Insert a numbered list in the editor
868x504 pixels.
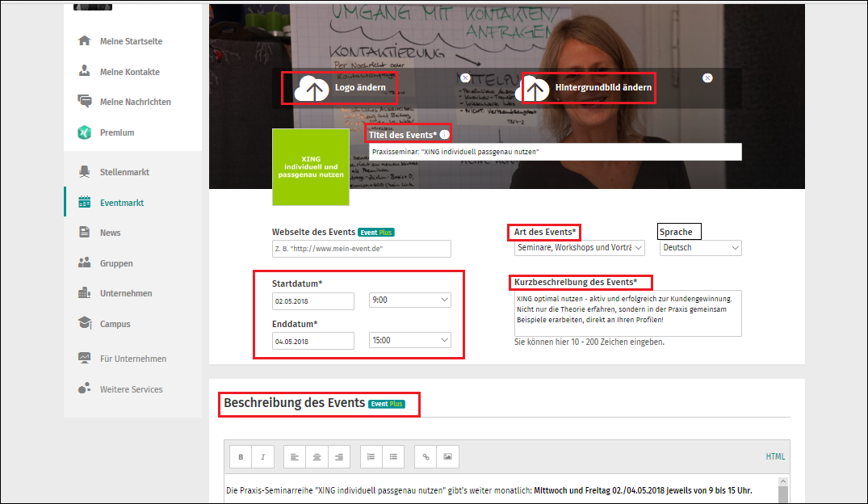(x=371, y=457)
